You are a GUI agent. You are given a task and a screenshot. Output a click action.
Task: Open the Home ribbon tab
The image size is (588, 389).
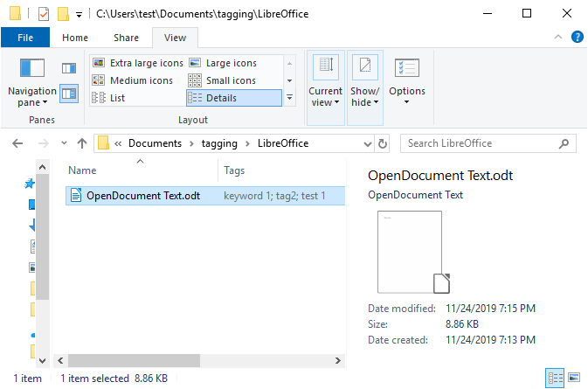(x=75, y=38)
